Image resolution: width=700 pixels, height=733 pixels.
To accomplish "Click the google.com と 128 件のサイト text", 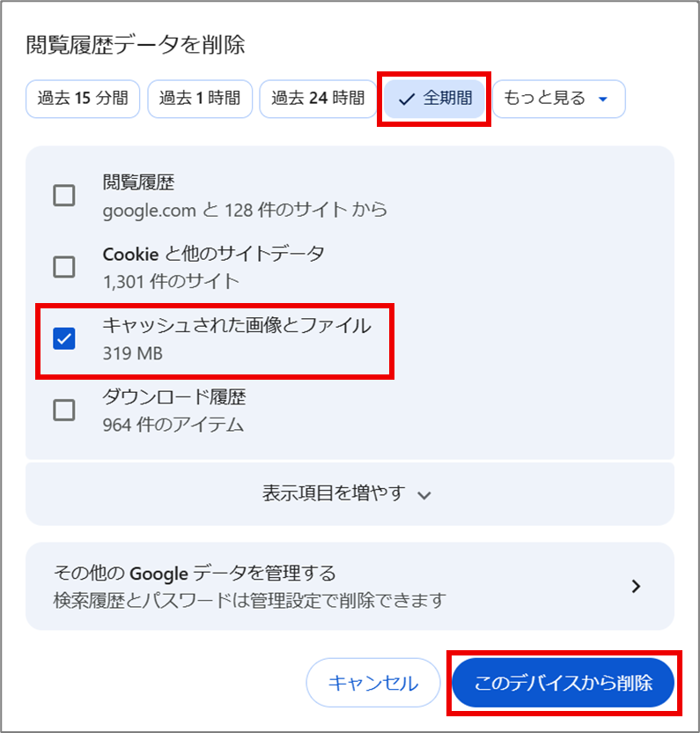I will (203, 210).
